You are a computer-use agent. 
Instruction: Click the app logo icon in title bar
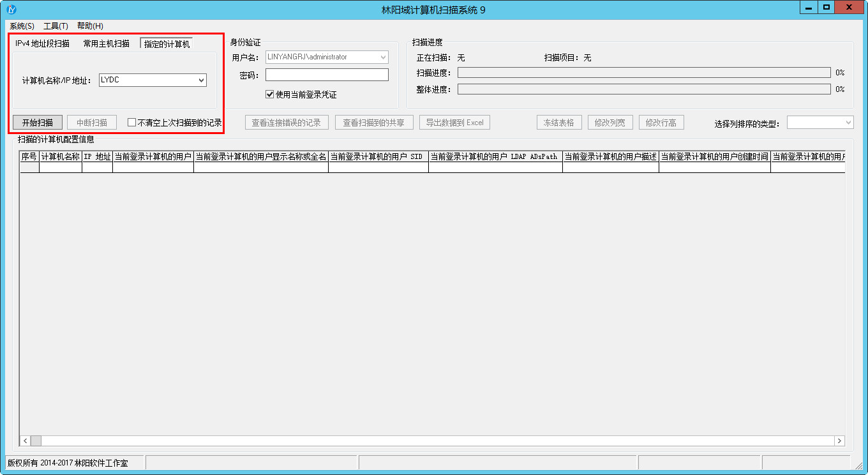(x=11, y=9)
